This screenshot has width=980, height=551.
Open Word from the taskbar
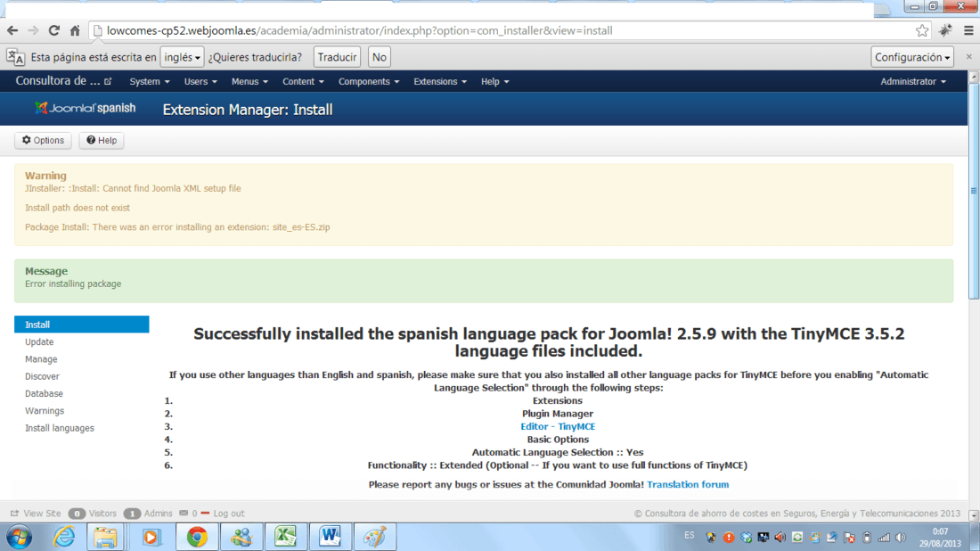[x=330, y=538]
